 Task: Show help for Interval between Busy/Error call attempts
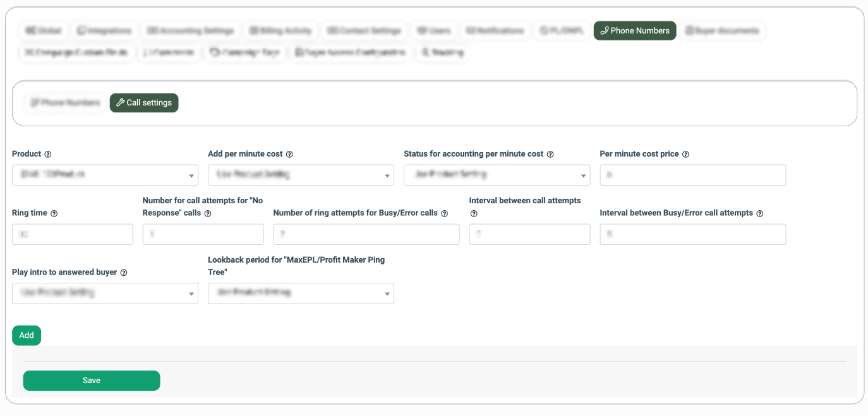pos(759,213)
